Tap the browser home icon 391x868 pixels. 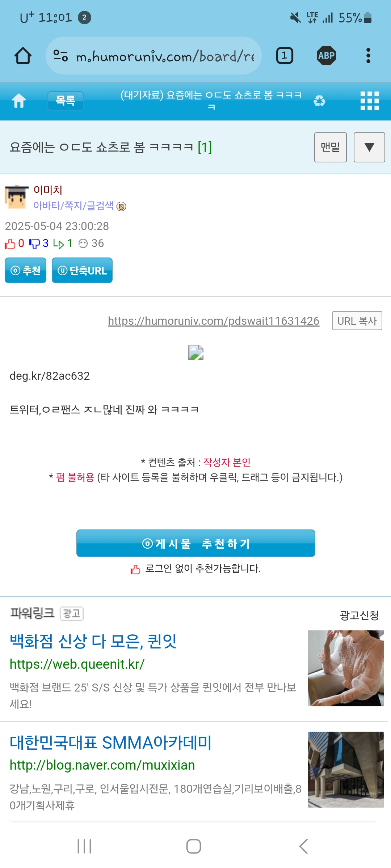click(x=23, y=56)
